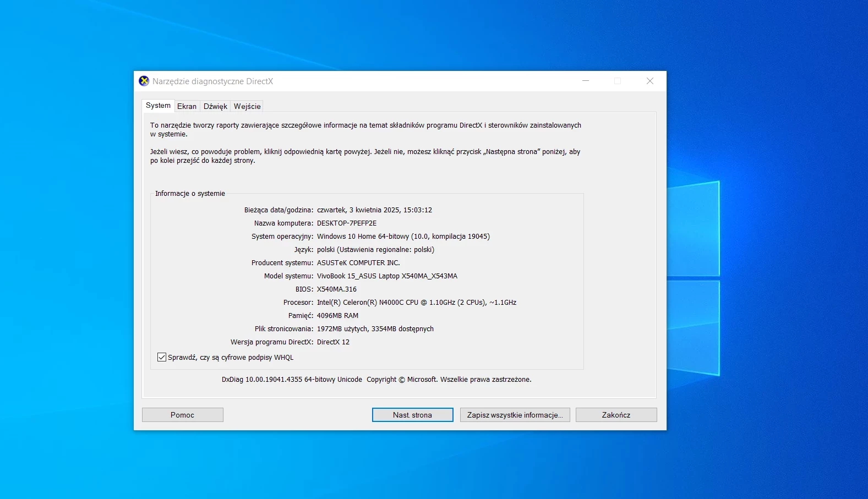Click the memory value 4096MB RAM

click(x=337, y=316)
